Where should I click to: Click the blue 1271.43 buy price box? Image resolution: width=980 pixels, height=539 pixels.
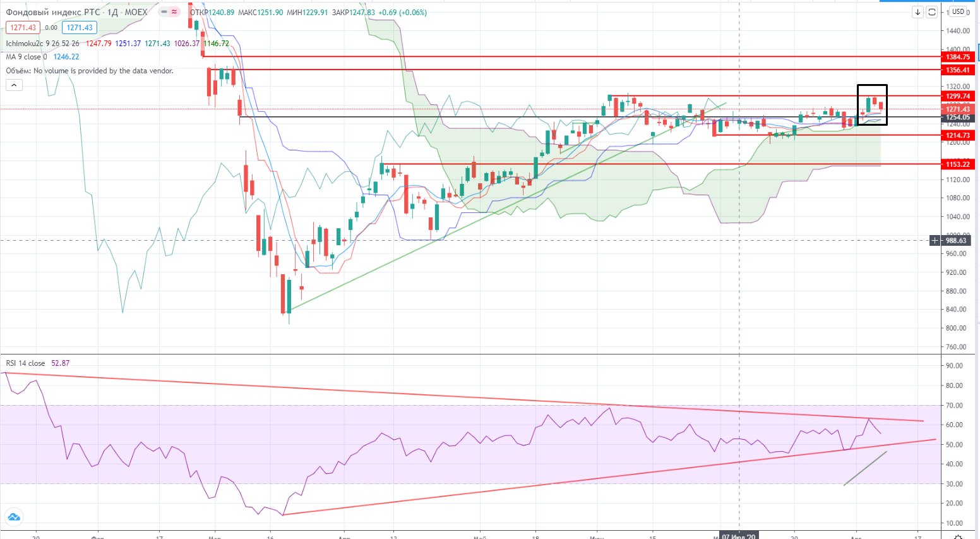80,28
